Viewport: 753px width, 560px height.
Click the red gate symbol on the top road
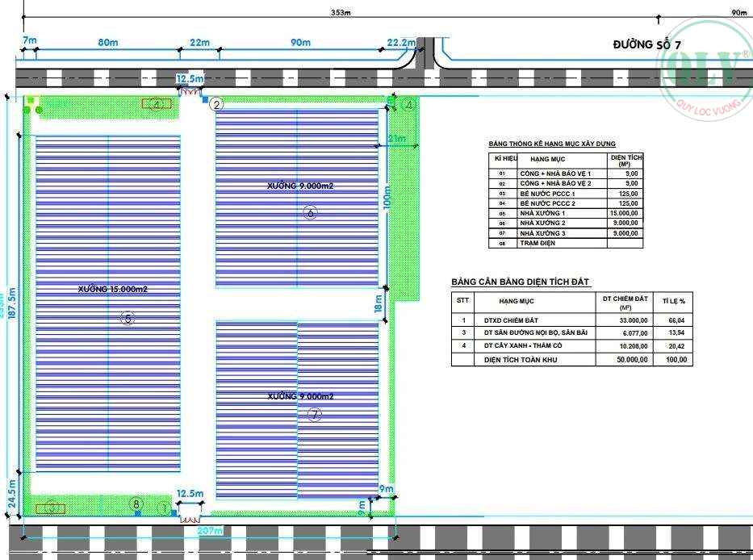(192, 92)
